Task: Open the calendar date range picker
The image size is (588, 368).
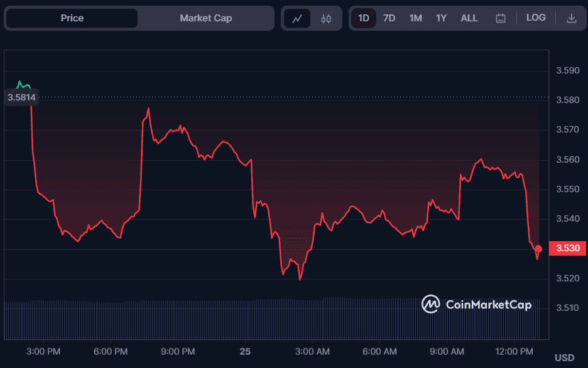Action: [501, 18]
